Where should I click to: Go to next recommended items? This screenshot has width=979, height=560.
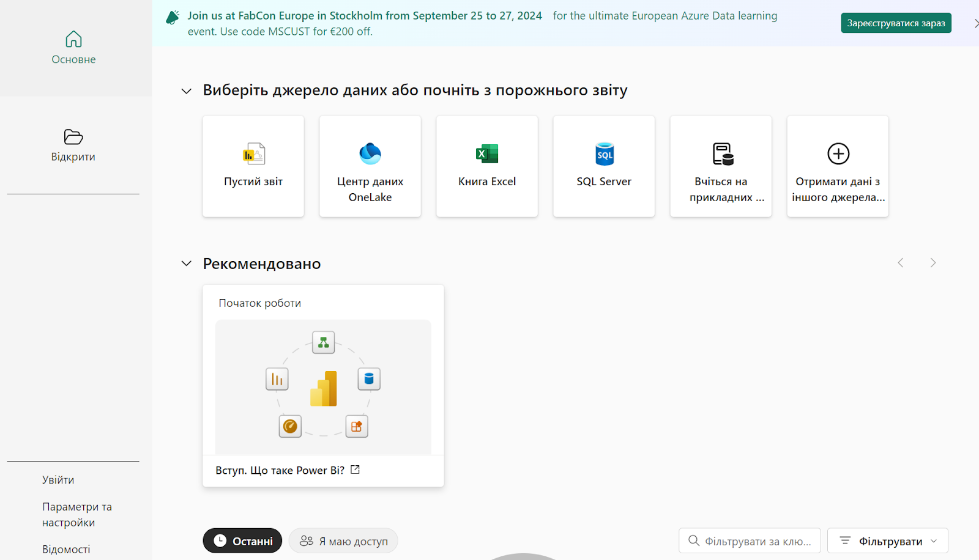tap(933, 263)
